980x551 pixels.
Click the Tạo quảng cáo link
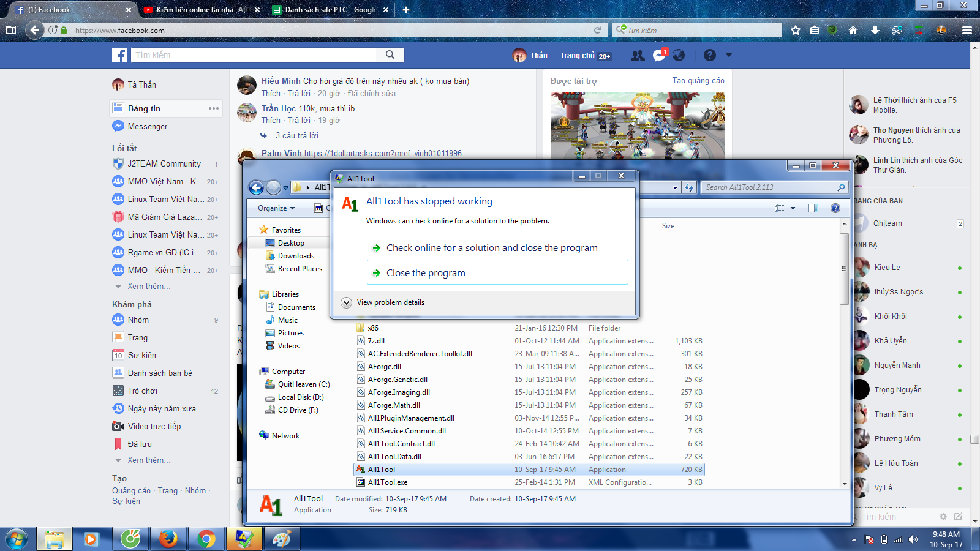698,81
